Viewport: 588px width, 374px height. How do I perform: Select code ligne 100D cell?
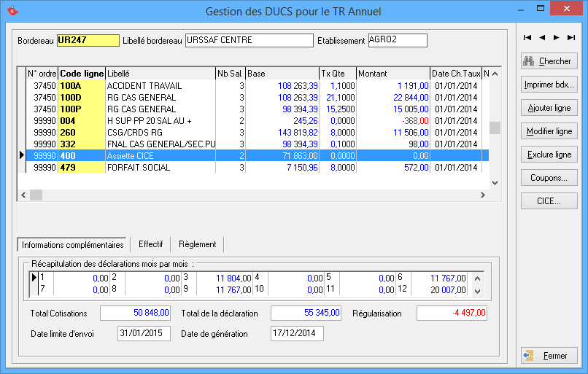pyautogui.click(x=82, y=98)
